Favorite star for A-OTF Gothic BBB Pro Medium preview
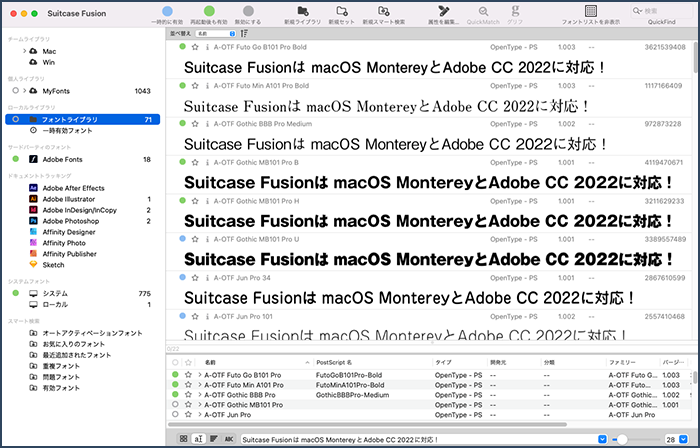Screen dimensions: 700x448 pyautogui.click(x=195, y=124)
